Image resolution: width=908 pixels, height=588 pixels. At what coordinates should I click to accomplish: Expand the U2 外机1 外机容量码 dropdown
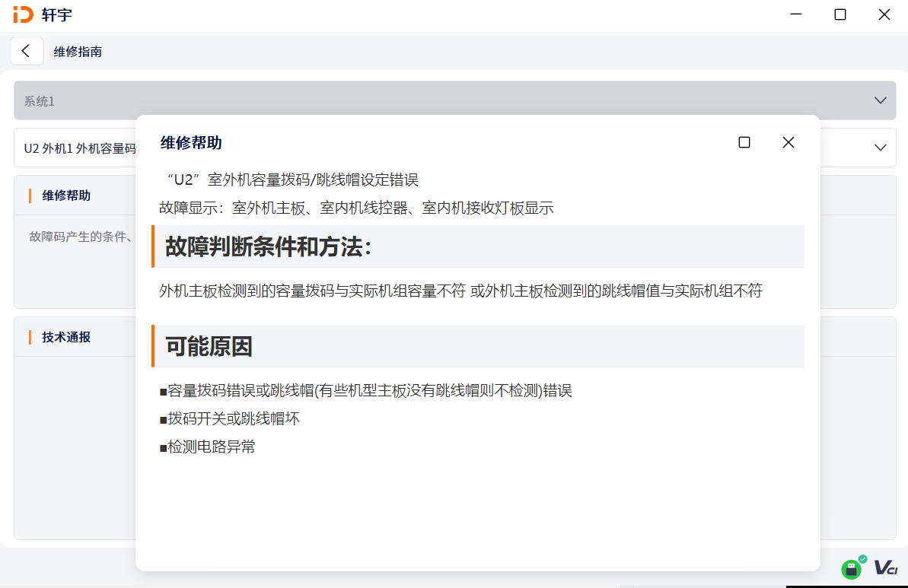pyautogui.click(x=881, y=148)
